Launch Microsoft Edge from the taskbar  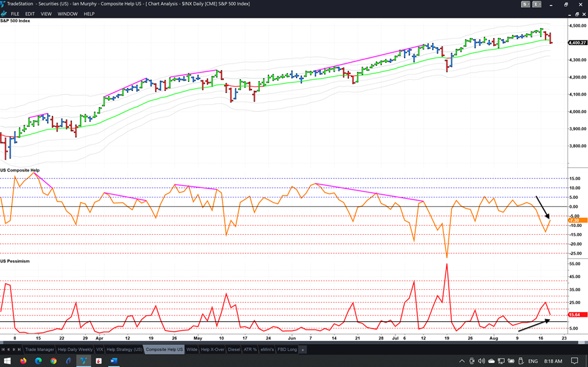(x=38, y=360)
